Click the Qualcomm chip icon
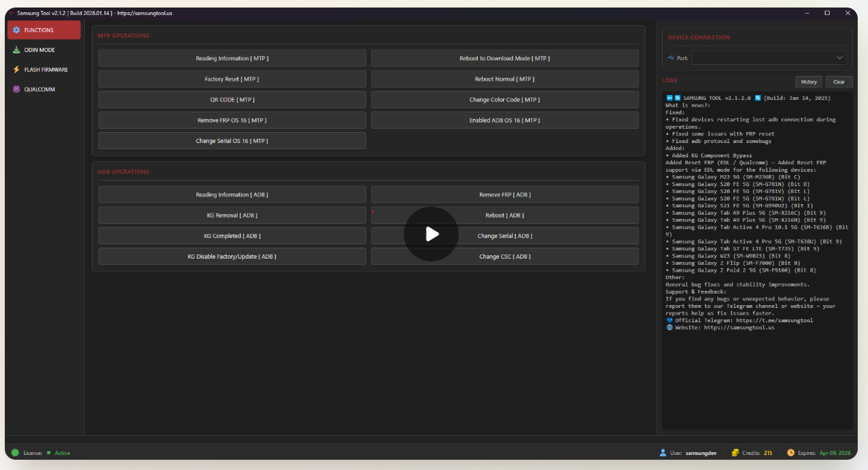 (16, 90)
